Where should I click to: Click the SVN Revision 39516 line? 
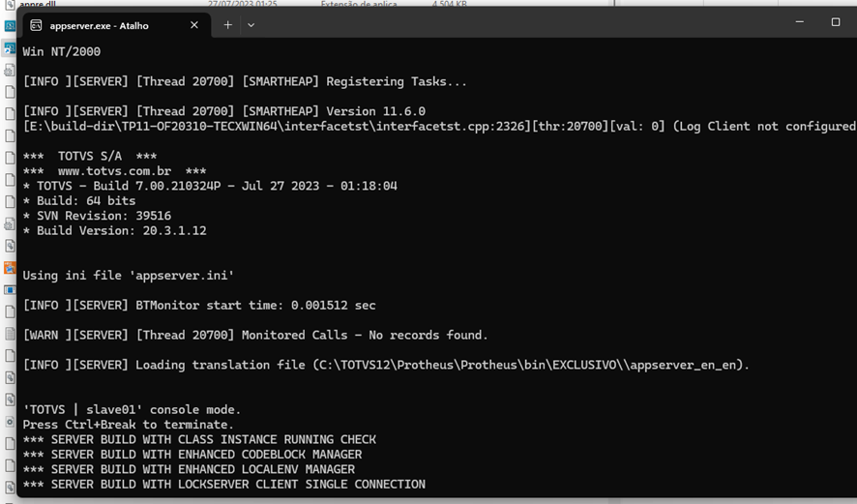[x=98, y=216]
